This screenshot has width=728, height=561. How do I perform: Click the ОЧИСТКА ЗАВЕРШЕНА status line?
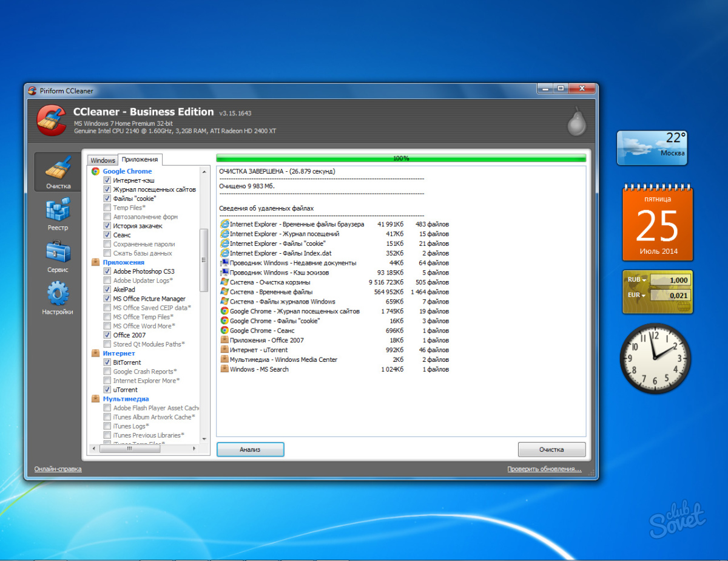[277, 171]
